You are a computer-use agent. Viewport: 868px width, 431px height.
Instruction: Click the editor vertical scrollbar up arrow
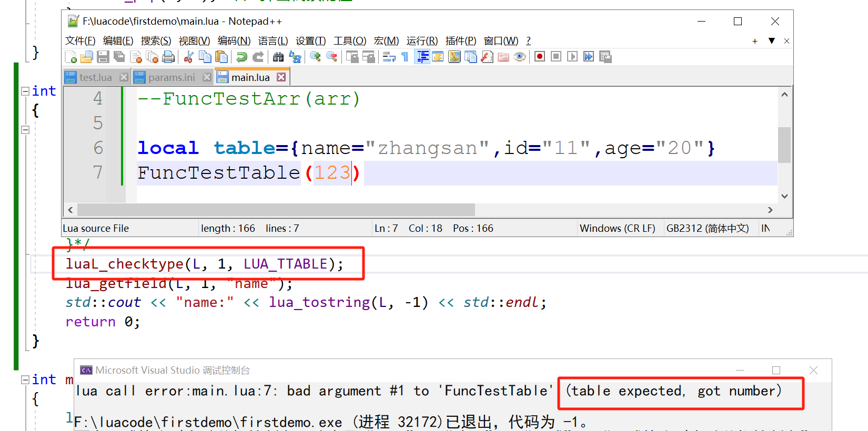point(784,95)
